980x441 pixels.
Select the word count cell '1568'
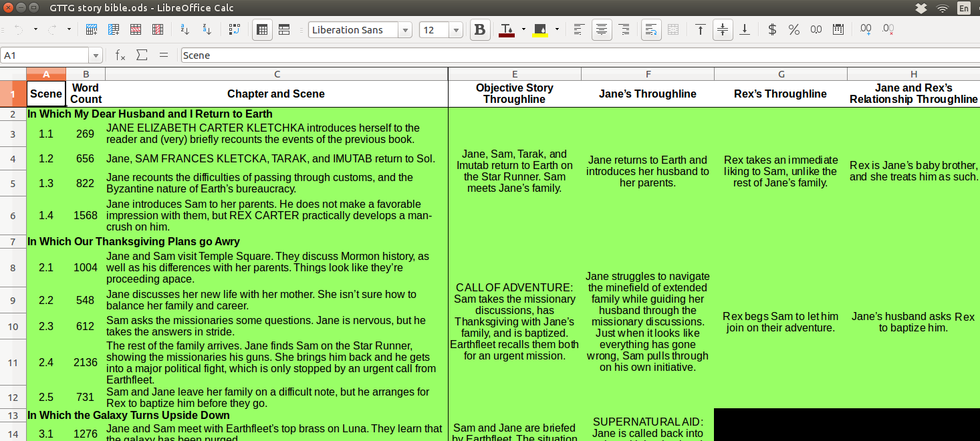tap(86, 216)
